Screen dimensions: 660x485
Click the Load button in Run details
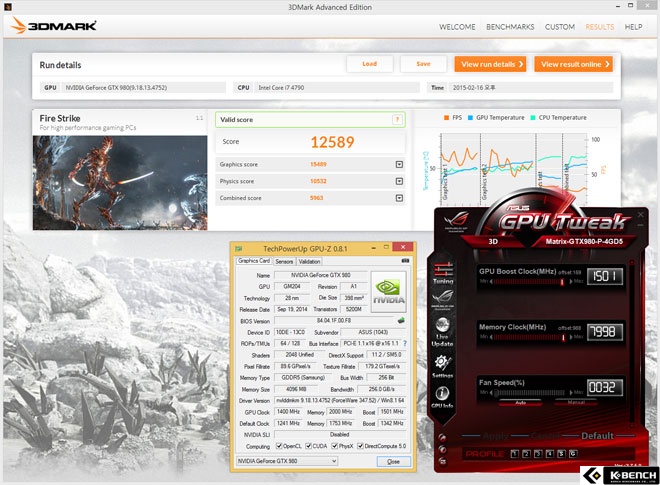pos(370,64)
